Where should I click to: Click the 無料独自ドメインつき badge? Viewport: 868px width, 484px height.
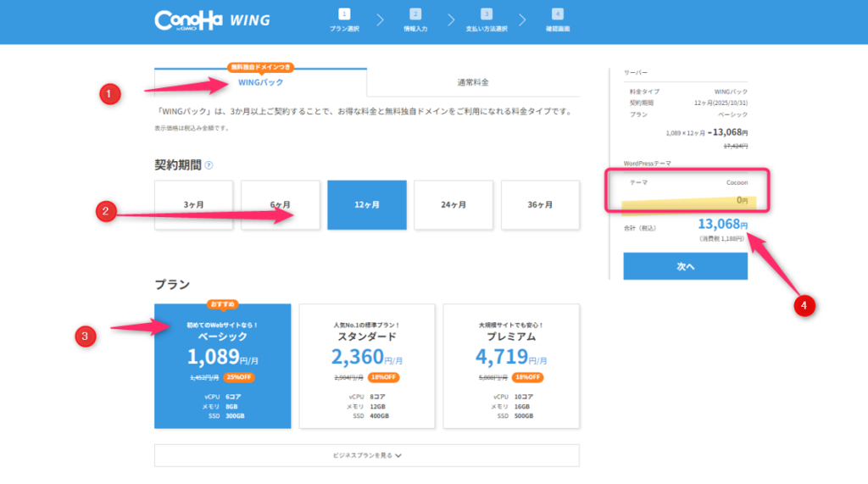(260, 67)
